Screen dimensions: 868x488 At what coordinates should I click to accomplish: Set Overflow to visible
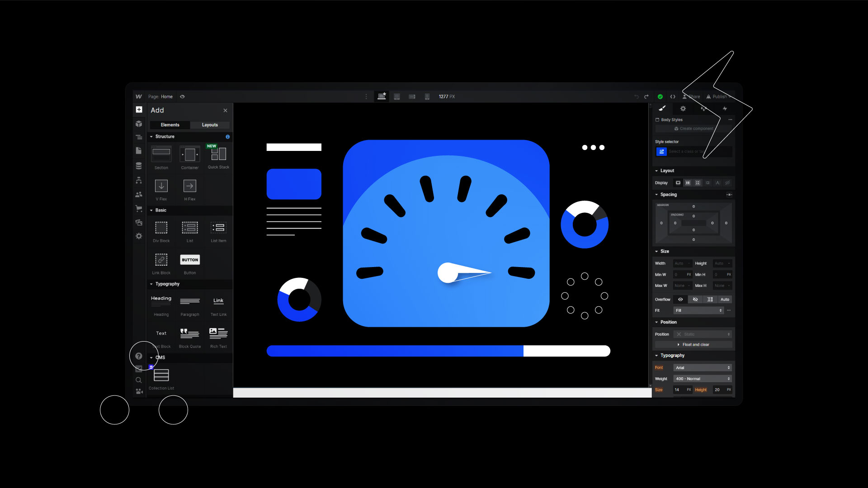pos(680,300)
